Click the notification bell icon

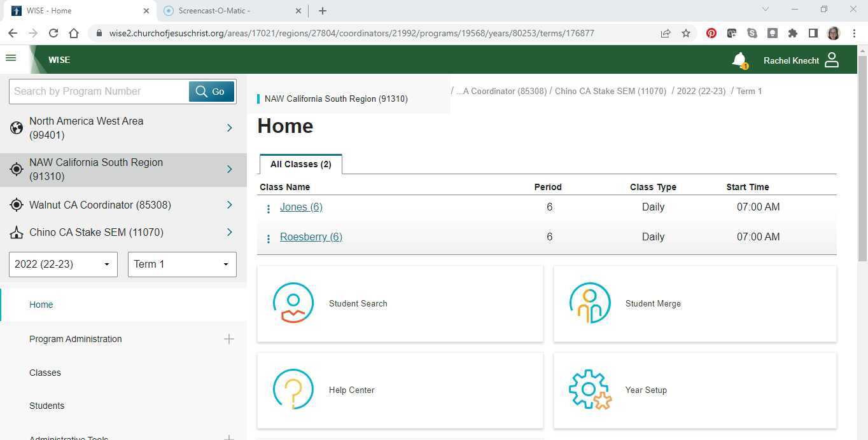(739, 60)
